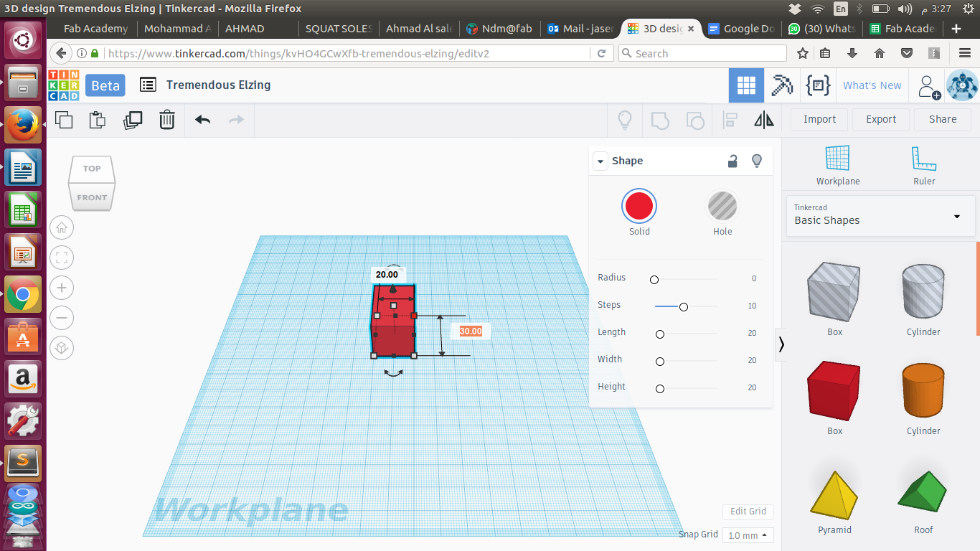Collapse the shapes sidebar chevron

[781, 344]
